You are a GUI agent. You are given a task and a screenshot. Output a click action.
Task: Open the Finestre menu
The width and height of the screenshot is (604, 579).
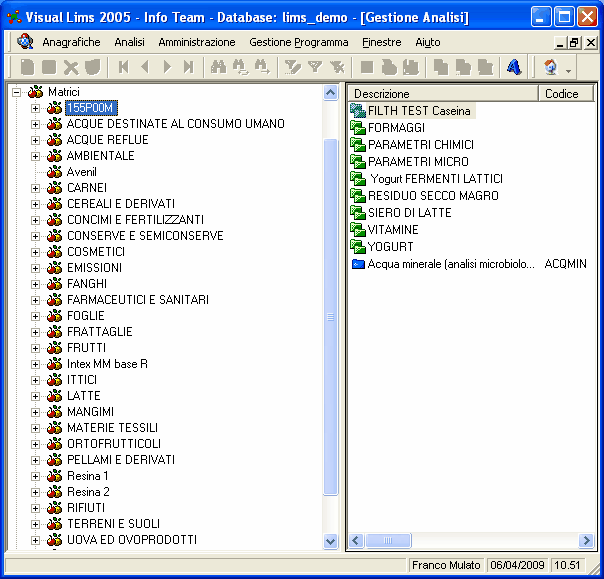[x=382, y=42]
